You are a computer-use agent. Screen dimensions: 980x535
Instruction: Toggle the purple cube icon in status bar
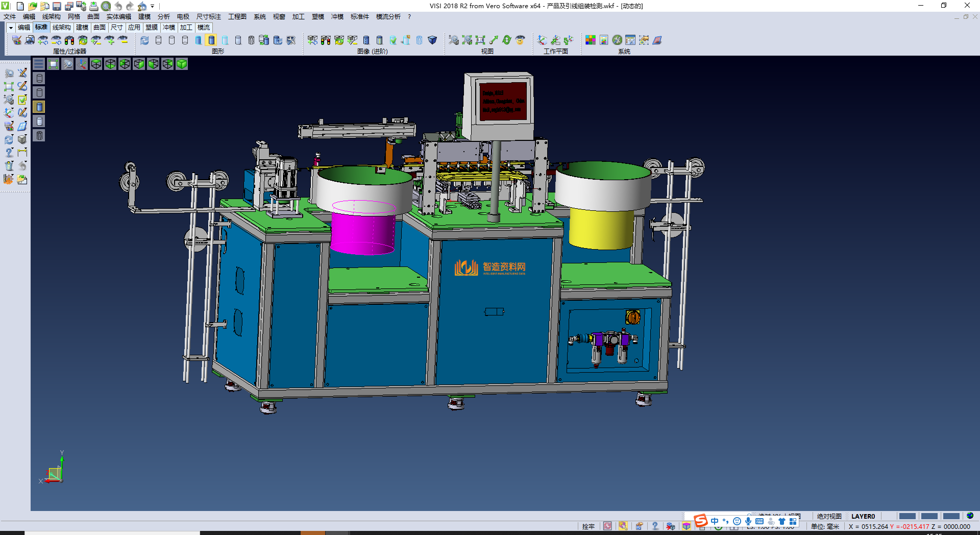click(x=687, y=526)
